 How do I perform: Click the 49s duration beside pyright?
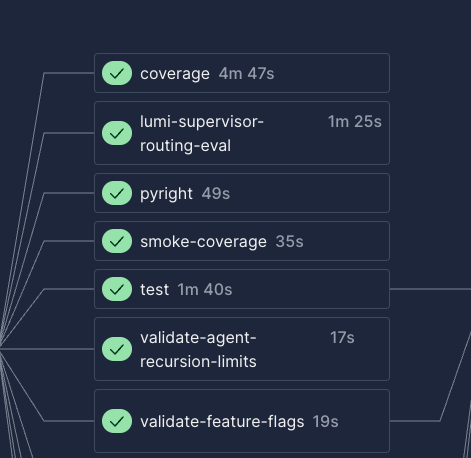216,194
